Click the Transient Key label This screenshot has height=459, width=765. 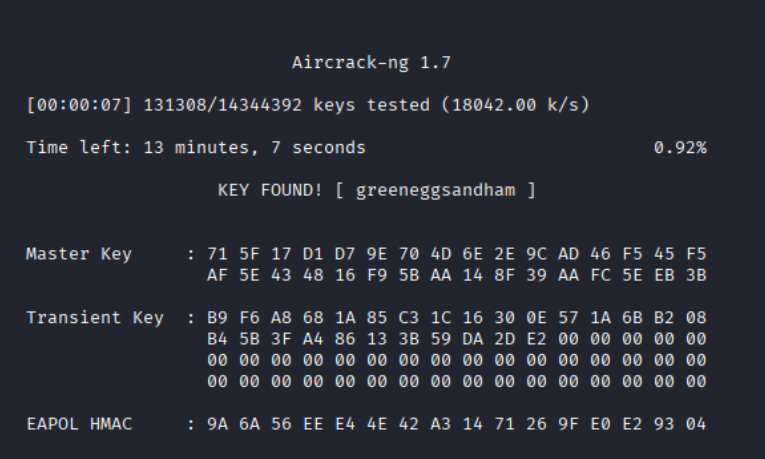coord(93,318)
